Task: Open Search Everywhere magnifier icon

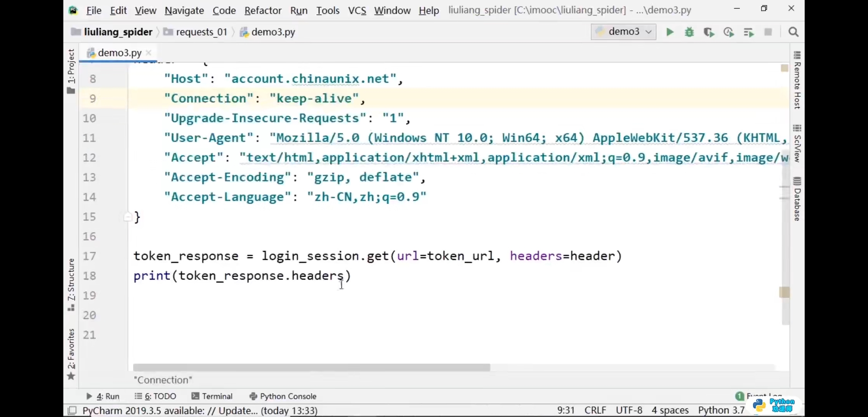Action: (793, 32)
